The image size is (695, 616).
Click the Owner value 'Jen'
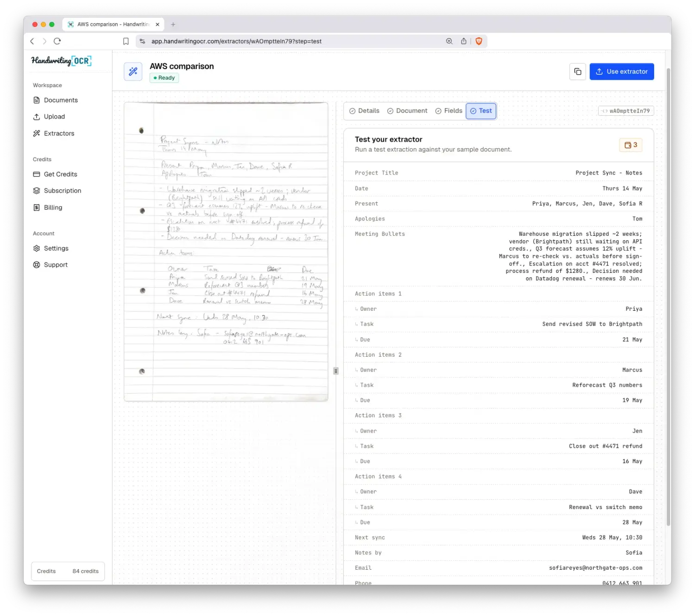click(638, 431)
